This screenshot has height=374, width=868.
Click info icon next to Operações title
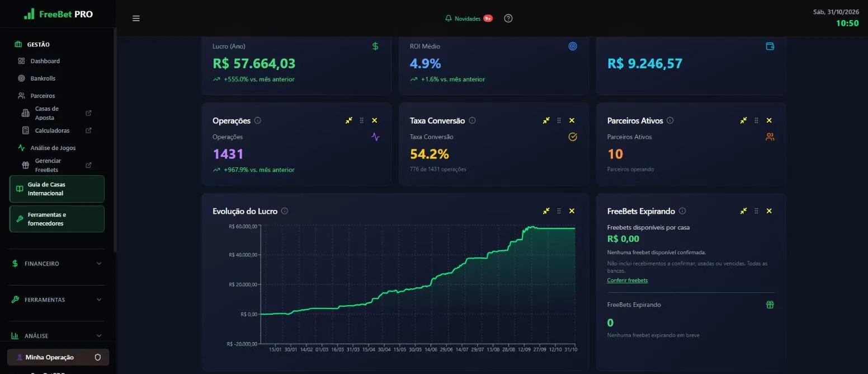[x=257, y=120]
